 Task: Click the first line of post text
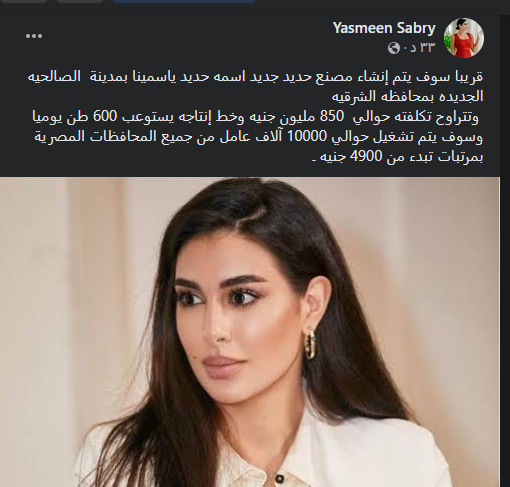pos(255,77)
